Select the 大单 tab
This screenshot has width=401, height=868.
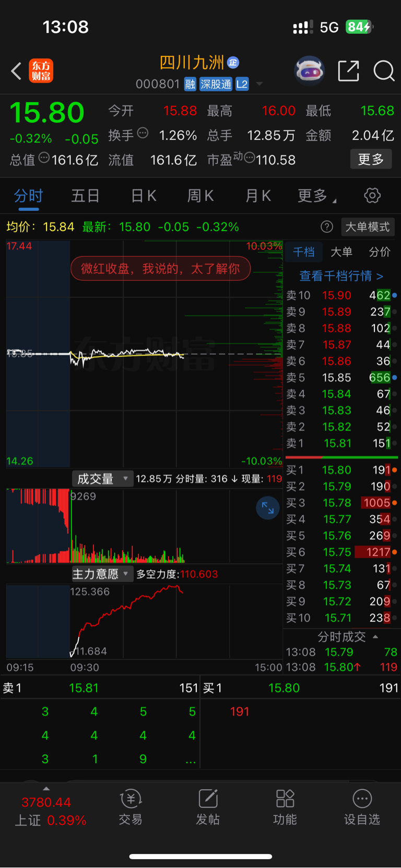tap(341, 252)
